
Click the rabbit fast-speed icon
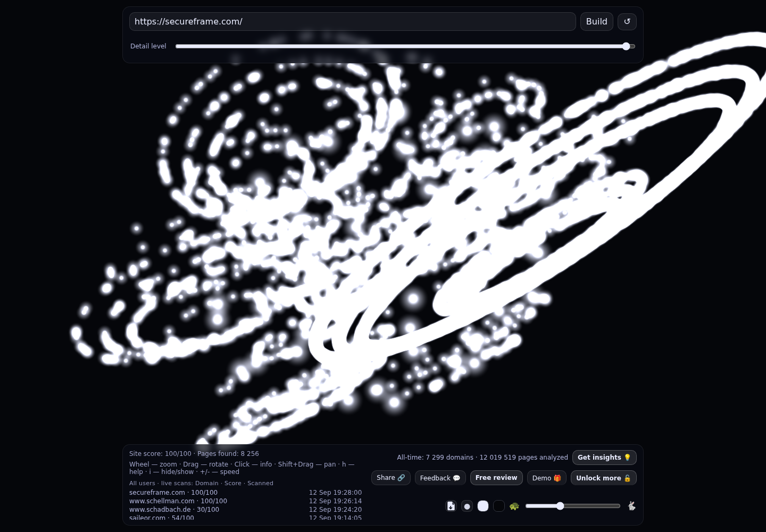click(631, 506)
